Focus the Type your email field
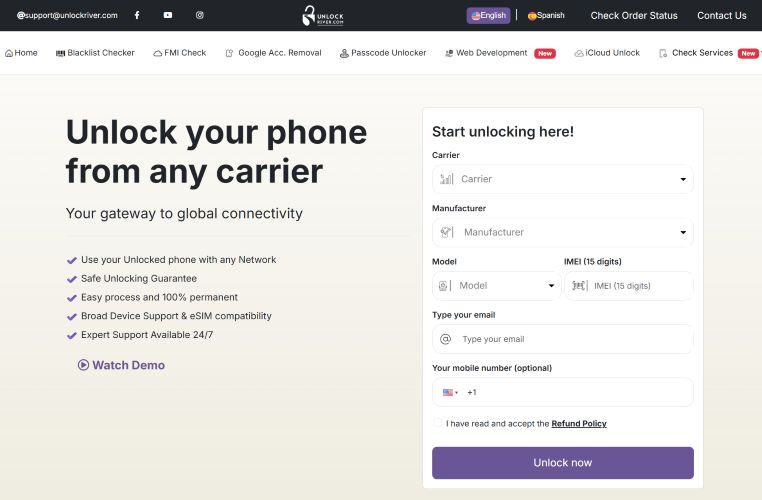This screenshot has width=762, height=500. [572, 339]
